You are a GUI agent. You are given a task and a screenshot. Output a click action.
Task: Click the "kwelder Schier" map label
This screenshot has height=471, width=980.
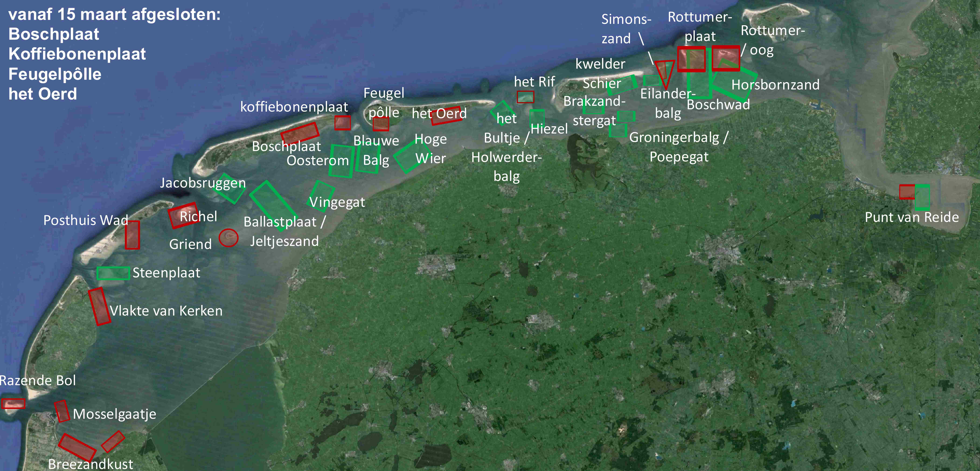tap(600, 73)
